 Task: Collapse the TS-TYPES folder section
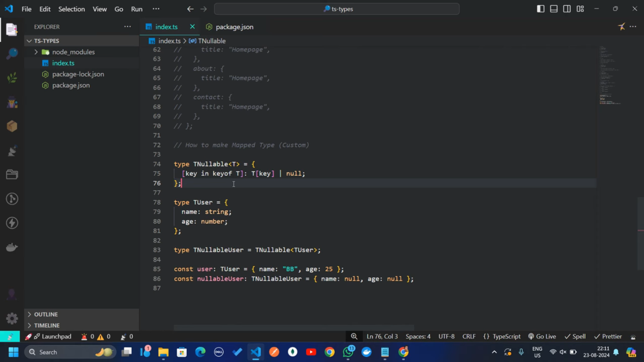coord(81,41)
